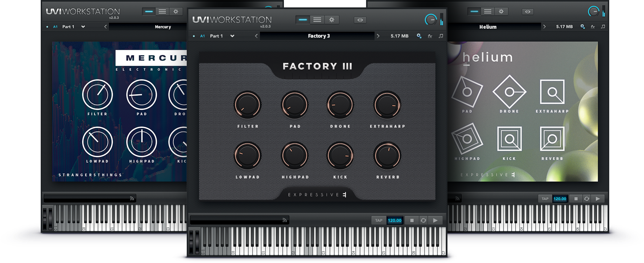
Task: Open the edit gears icon beside 5.17 MB in the Factory 3 window
Action: (419, 36)
